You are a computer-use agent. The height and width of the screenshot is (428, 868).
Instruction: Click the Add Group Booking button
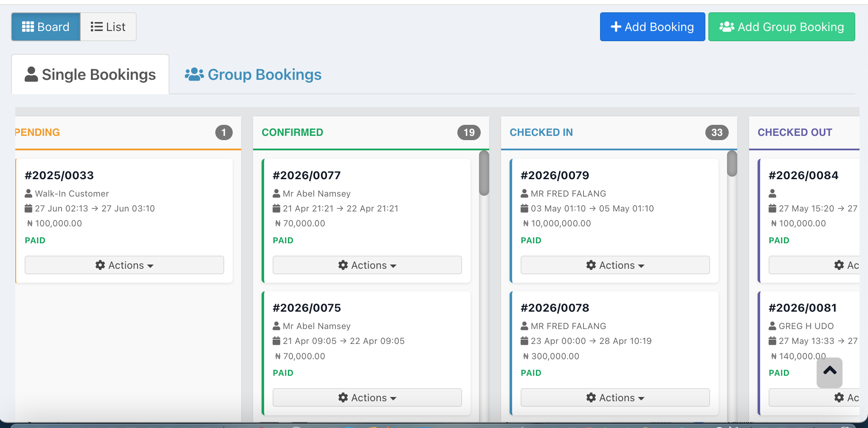pyautogui.click(x=781, y=27)
